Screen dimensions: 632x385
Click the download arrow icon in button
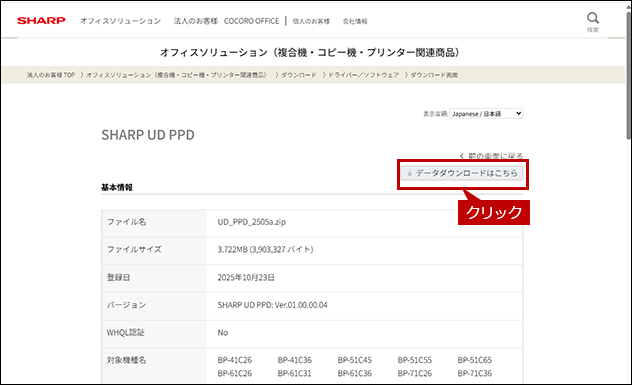click(x=410, y=173)
